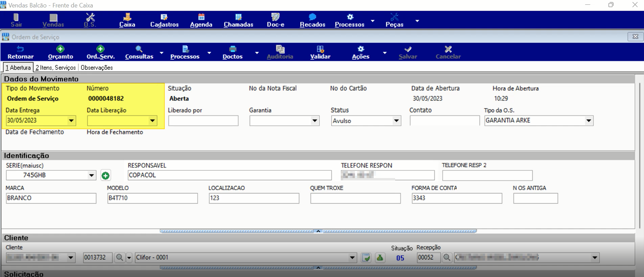Click the Doctos printer icon

[x=233, y=49]
